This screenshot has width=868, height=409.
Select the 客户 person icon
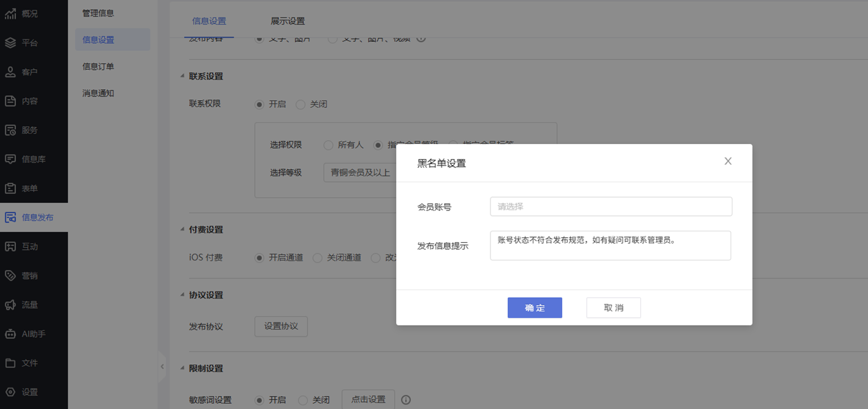(10, 72)
